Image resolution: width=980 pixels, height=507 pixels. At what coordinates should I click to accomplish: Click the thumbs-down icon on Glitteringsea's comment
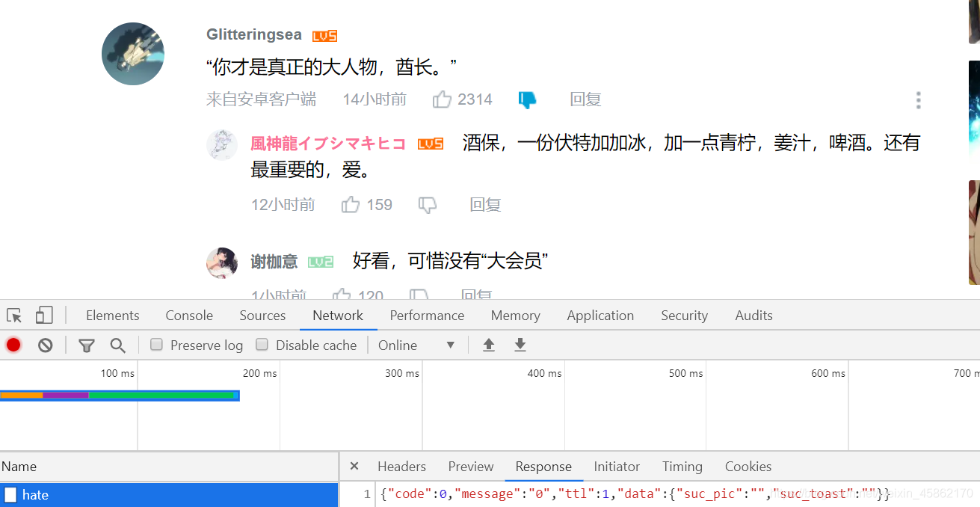click(527, 99)
